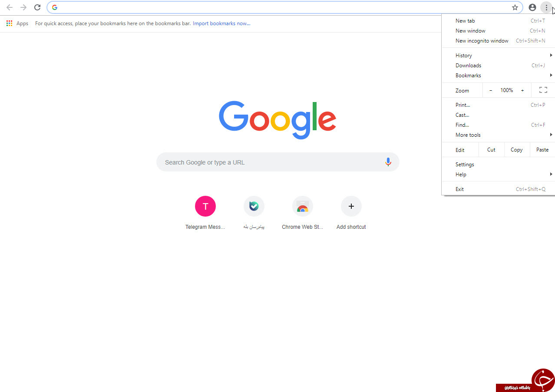Open Settings from the Chrome menu
The width and height of the screenshot is (555, 392).
coord(498,165)
